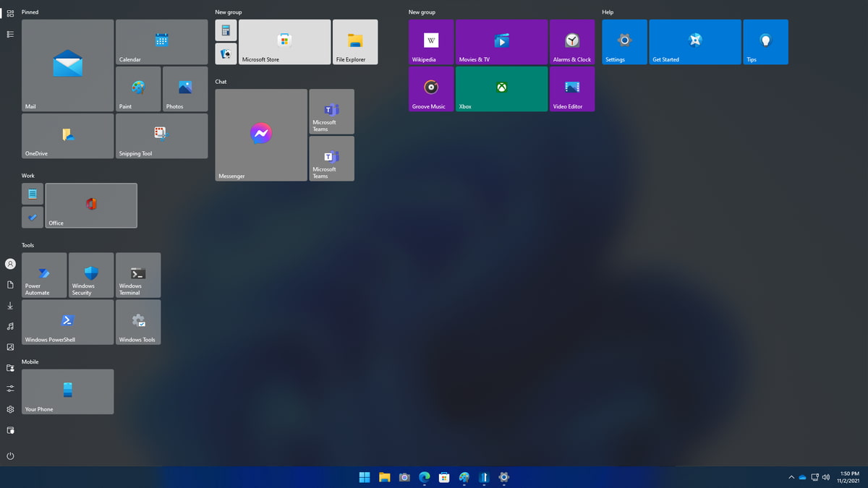868x488 pixels.
Task: Click the Power button in the sidebar
Action: pos(10,456)
